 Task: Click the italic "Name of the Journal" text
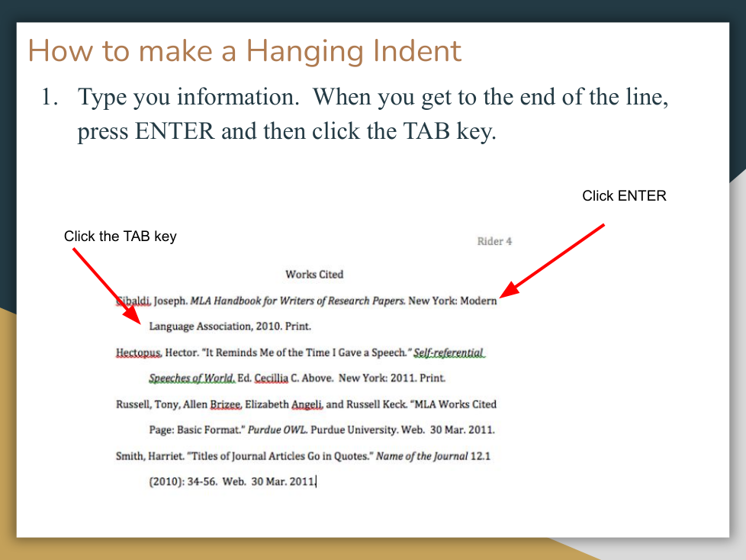coord(421,456)
